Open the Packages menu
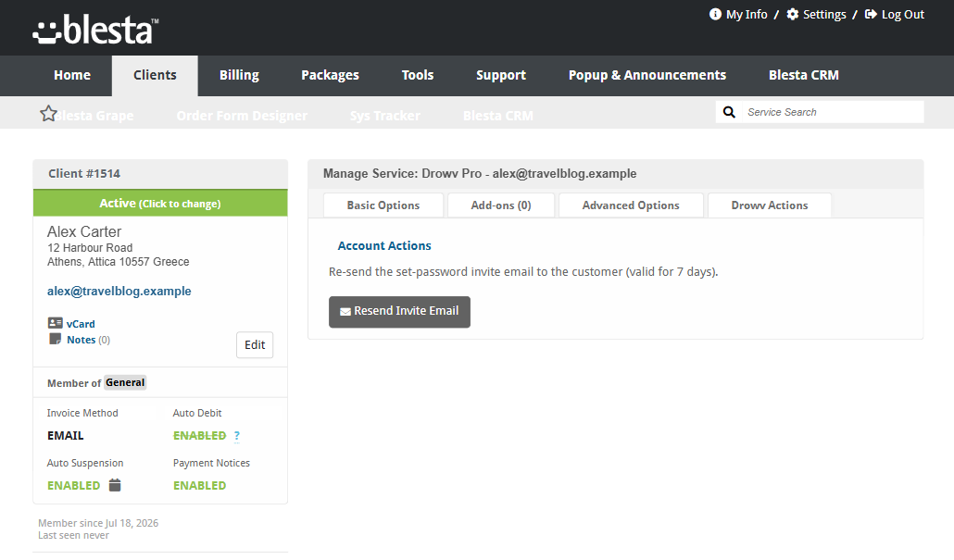The width and height of the screenshot is (954, 560). tap(330, 75)
